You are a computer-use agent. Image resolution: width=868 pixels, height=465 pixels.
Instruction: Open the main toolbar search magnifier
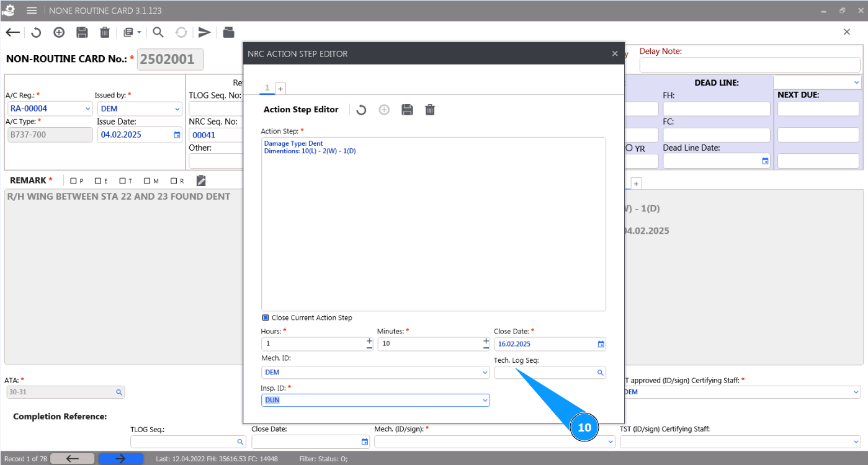pos(158,33)
